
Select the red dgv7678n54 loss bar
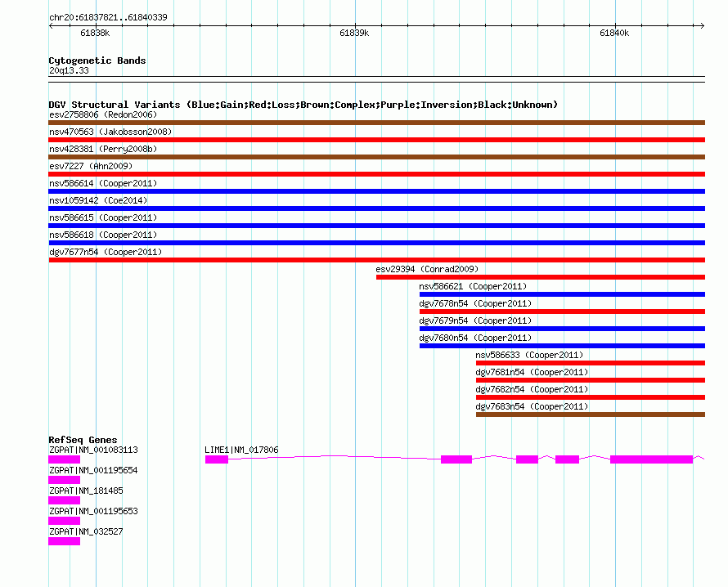tap(562, 311)
